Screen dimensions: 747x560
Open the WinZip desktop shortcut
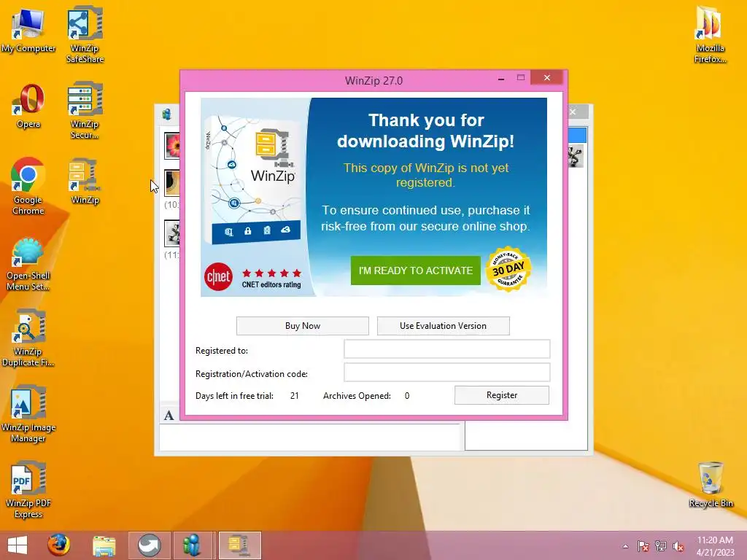tap(85, 182)
